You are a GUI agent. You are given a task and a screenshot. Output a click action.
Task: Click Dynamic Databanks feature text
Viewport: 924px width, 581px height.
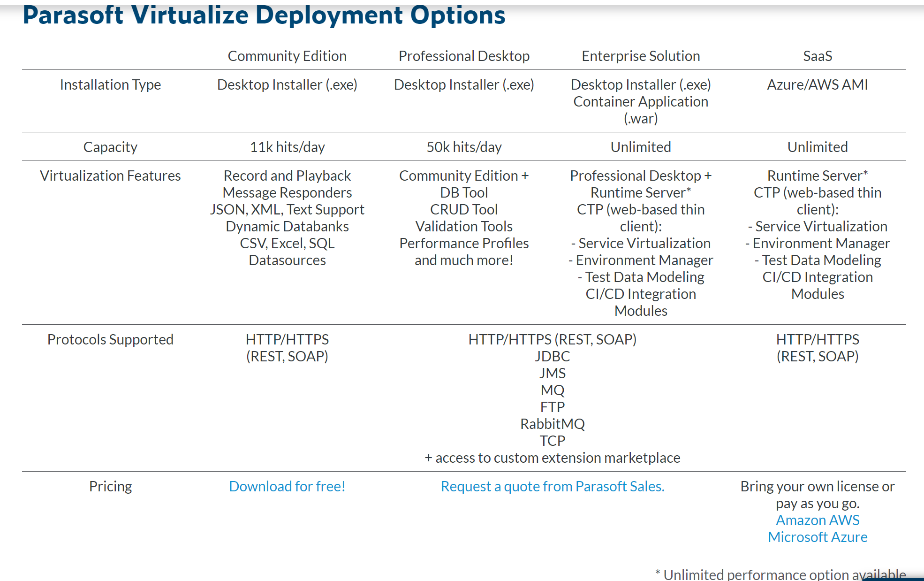(287, 226)
